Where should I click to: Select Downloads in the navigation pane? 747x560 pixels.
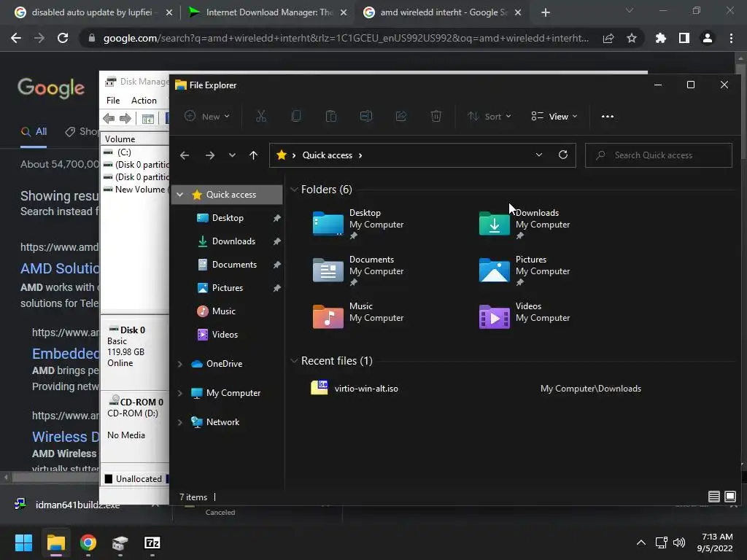(x=233, y=241)
